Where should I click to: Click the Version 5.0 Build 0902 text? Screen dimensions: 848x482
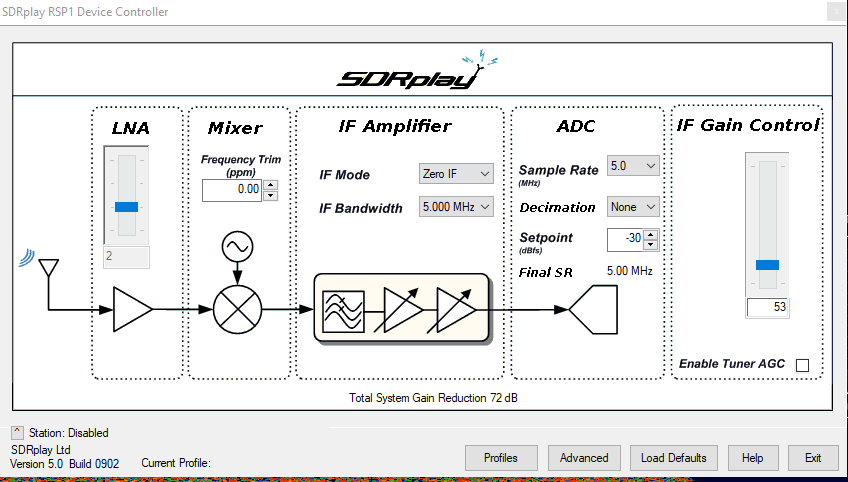tap(64, 464)
